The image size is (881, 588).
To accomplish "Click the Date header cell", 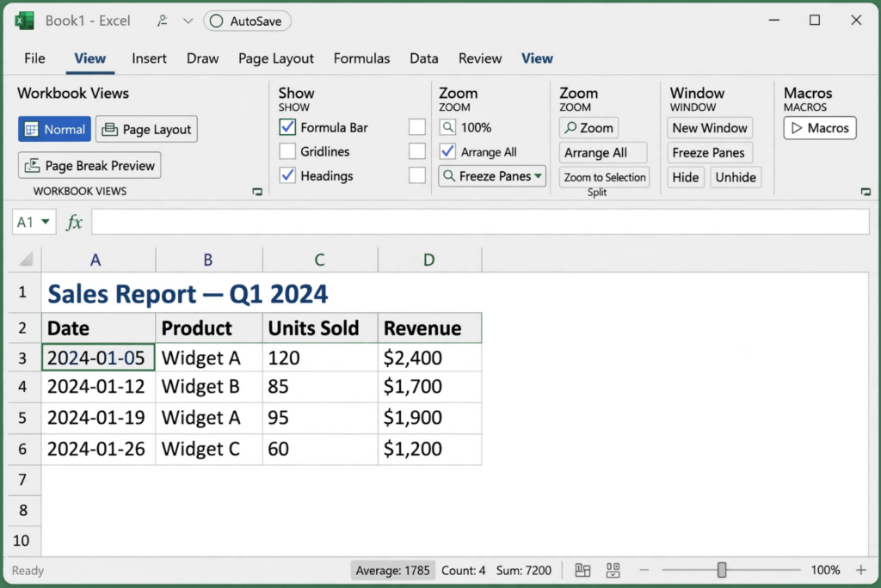I will pos(98,328).
